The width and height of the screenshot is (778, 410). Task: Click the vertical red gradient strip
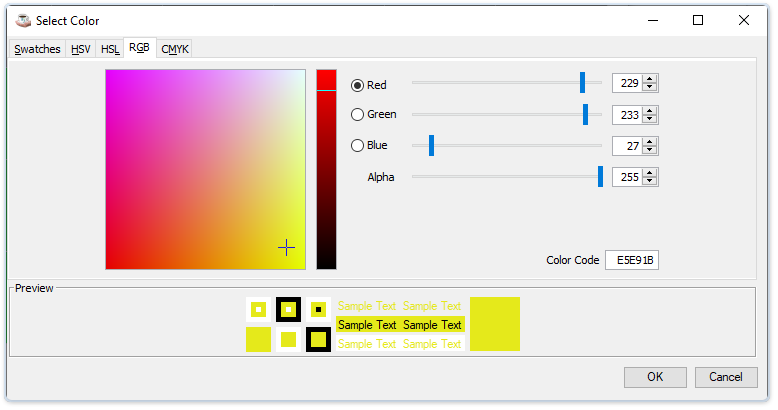coord(326,170)
